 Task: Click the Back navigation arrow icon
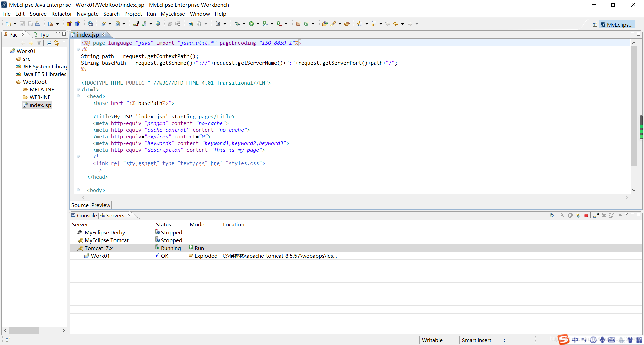(x=396, y=24)
